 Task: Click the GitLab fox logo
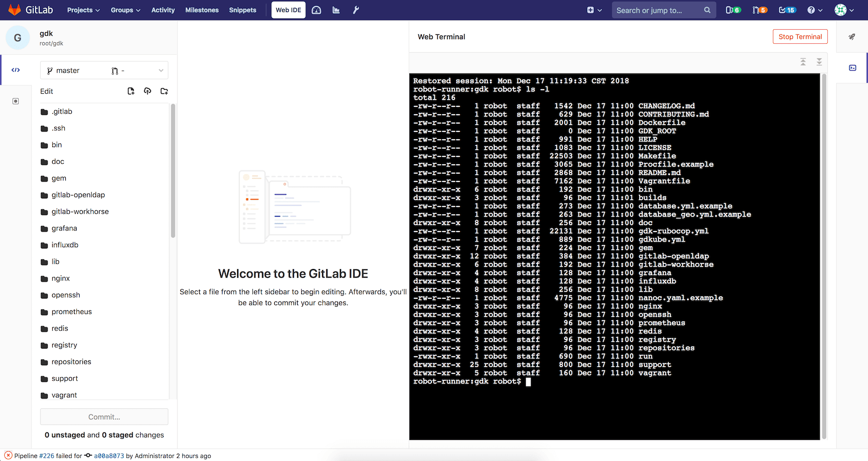[x=15, y=10]
